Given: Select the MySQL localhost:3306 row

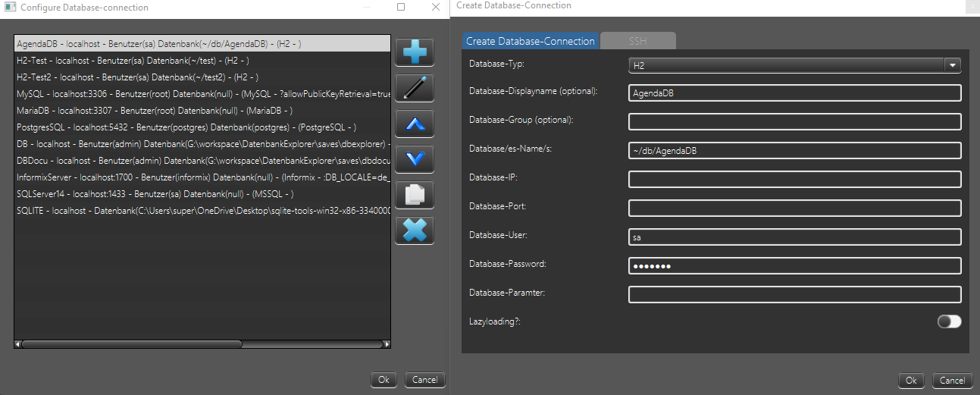Looking at the screenshot, I should click(x=202, y=94).
